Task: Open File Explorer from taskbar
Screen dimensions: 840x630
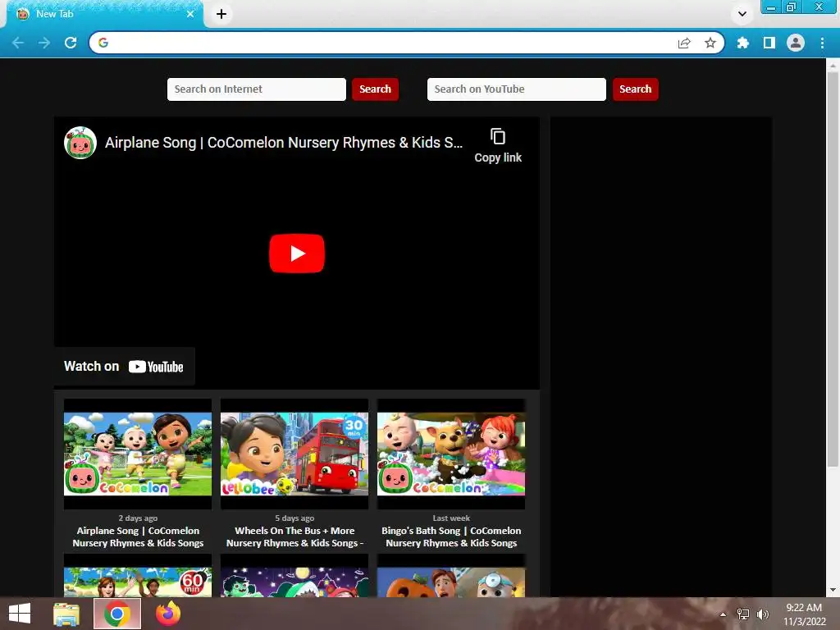Action: pyautogui.click(x=66, y=614)
